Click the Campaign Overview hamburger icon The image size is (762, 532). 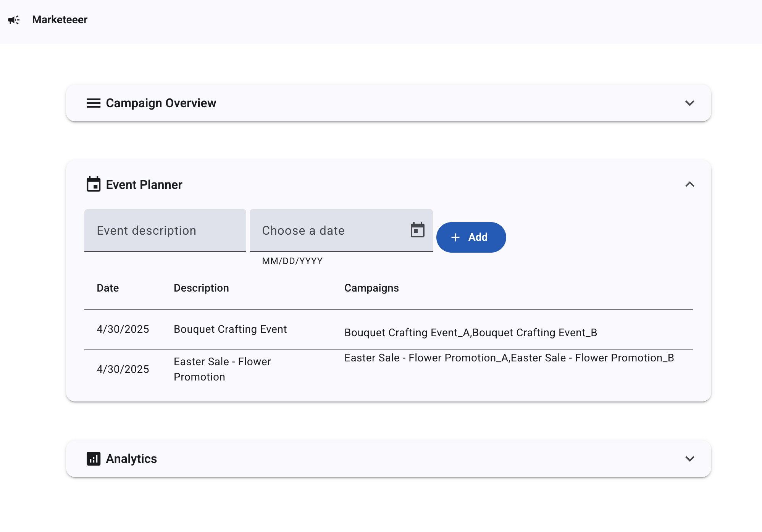pyautogui.click(x=94, y=103)
